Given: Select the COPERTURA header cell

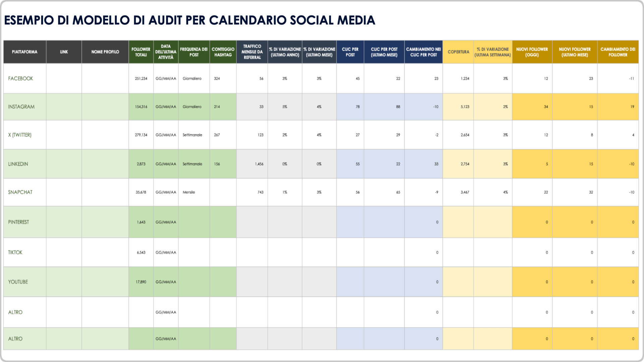Looking at the screenshot, I should point(458,52).
